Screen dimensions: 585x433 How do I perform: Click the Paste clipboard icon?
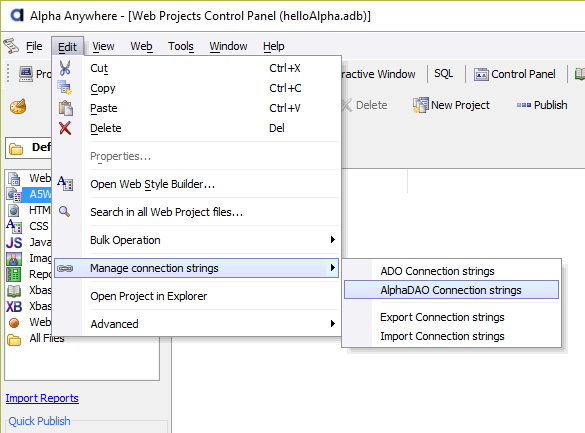click(66, 108)
